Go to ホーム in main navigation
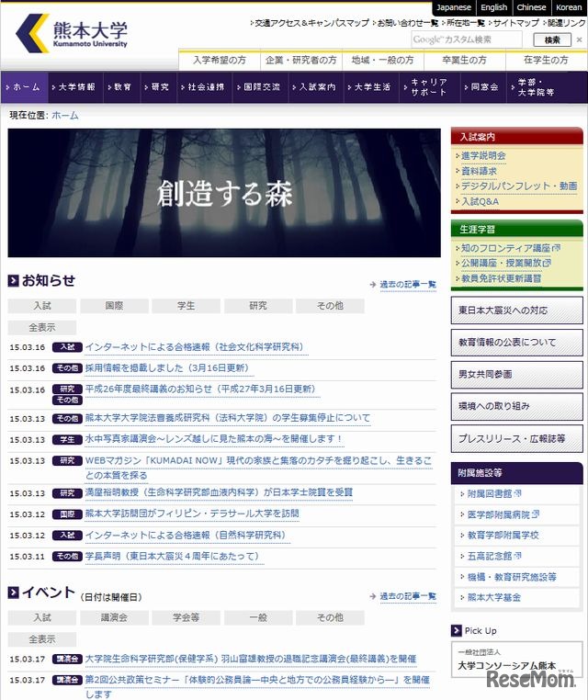Image resolution: width=588 pixels, height=700 pixels. pos(24,87)
